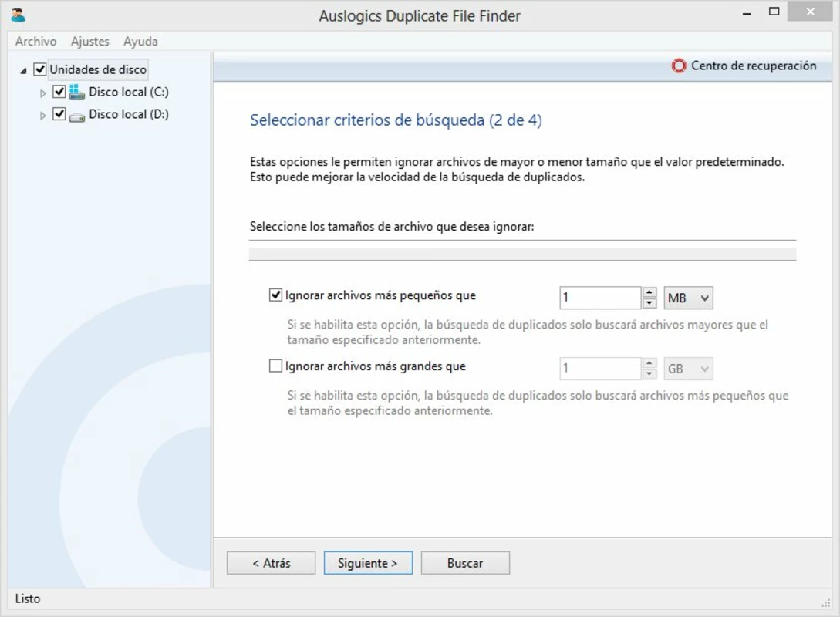Go back with the Atrás button
The width and height of the screenshot is (840, 617).
click(271, 563)
